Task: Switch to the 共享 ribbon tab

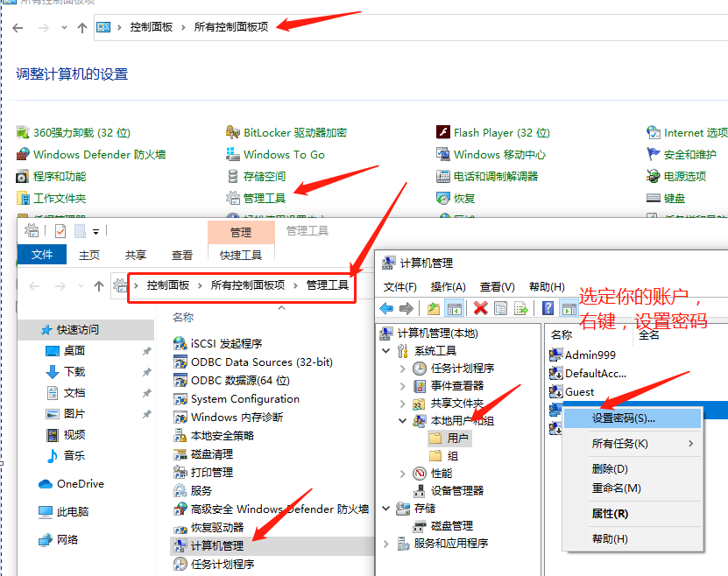Action: pyautogui.click(x=136, y=255)
